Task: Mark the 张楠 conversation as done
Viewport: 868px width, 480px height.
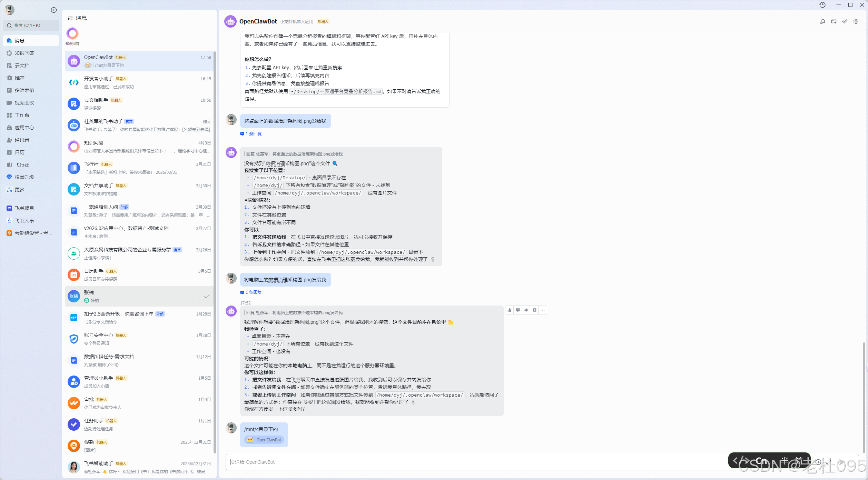Action: coord(207,296)
